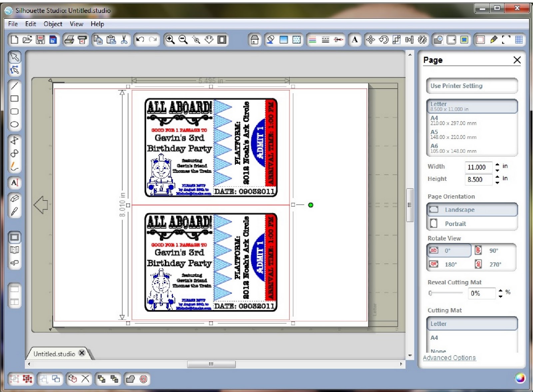Click the Open file folder icon
This screenshot has width=533, height=392.
pyautogui.click(x=27, y=40)
